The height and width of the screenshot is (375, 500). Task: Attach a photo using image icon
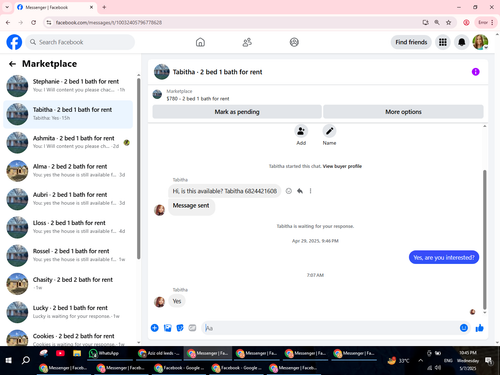(x=167, y=328)
